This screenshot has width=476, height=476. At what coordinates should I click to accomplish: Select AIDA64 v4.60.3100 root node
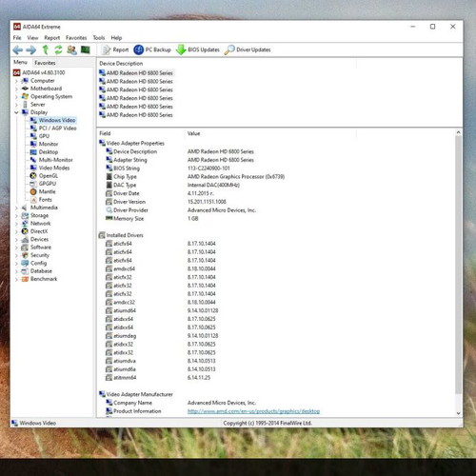tap(39, 72)
